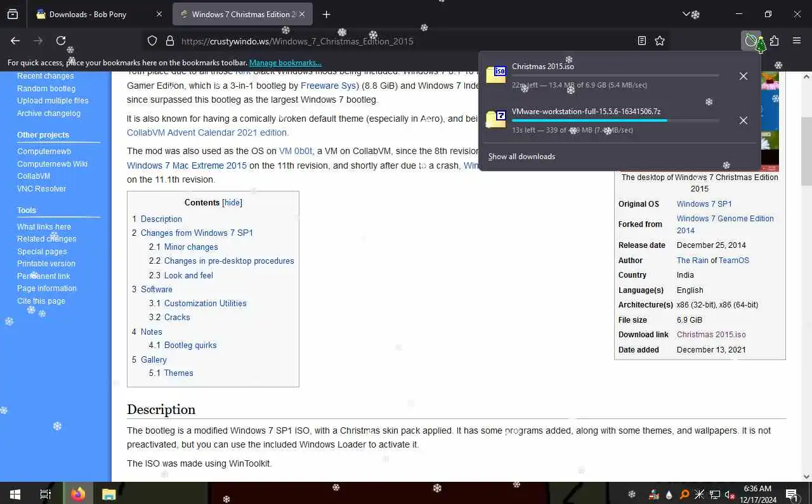Click Show all downloads in the panel

(x=521, y=157)
